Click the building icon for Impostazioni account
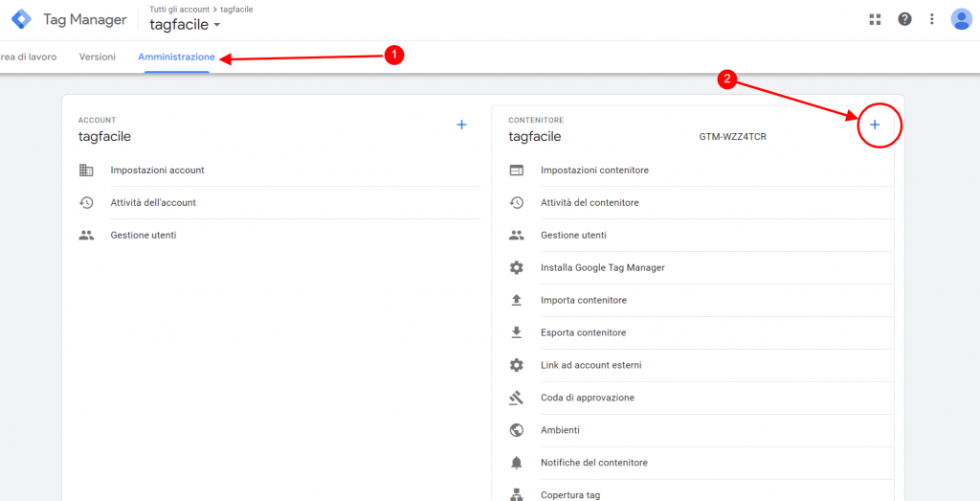The width and height of the screenshot is (980, 501). click(x=86, y=171)
